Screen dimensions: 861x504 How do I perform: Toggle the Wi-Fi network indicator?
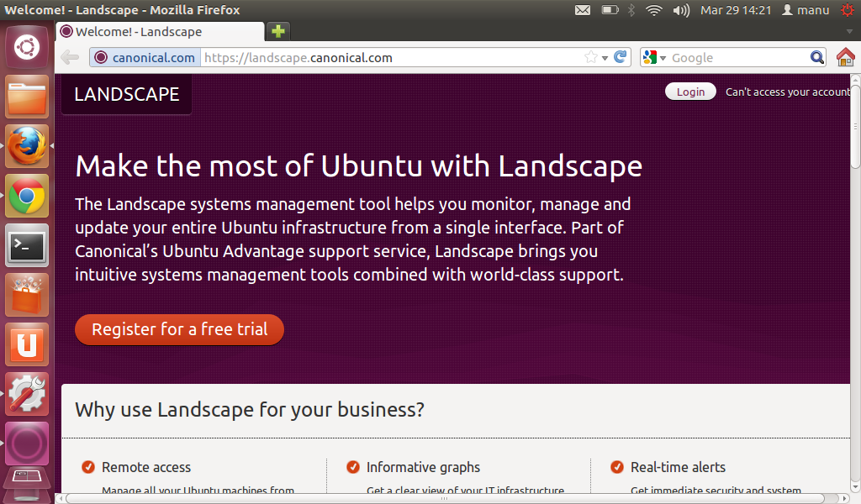click(653, 11)
